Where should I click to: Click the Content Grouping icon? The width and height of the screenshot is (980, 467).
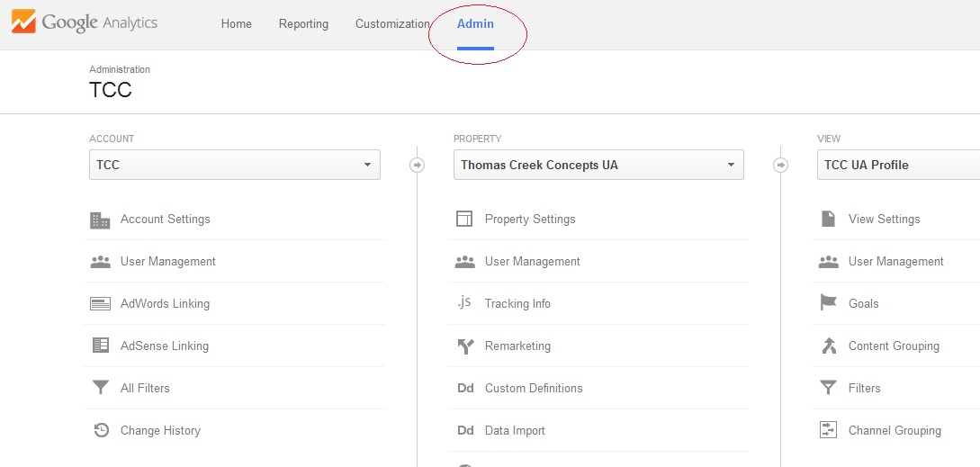click(829, 346)
